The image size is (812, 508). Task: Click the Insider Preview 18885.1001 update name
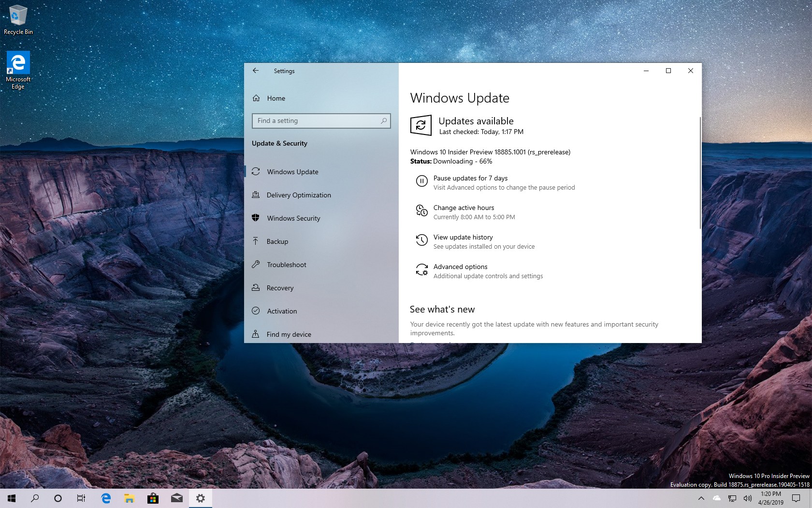coord(490,152)
